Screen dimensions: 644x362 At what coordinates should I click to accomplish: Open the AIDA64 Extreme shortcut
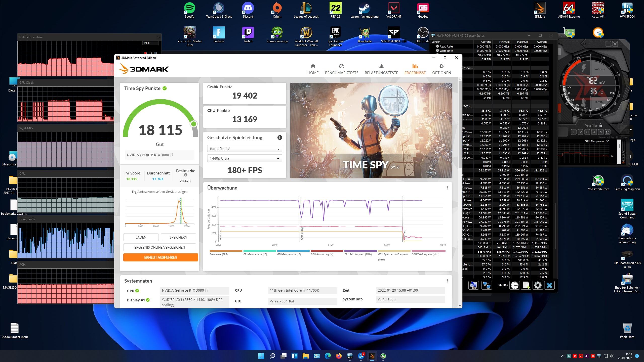(569, 10)
